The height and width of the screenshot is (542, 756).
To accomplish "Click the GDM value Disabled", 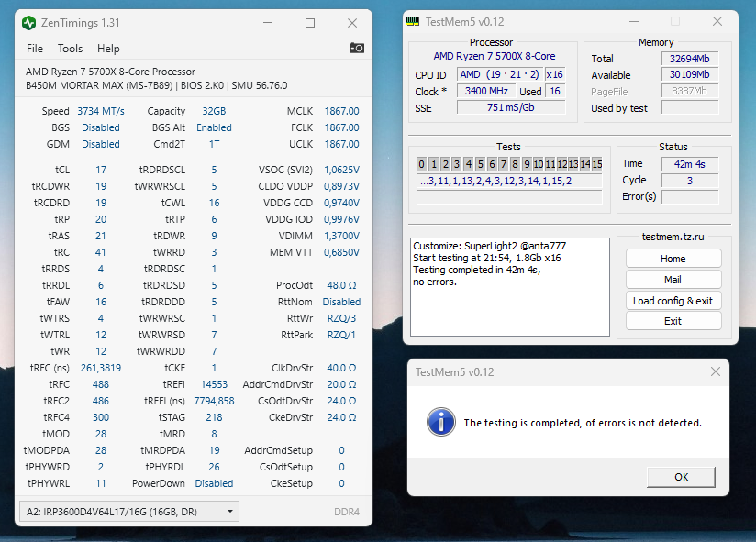I will pos(101,144).
